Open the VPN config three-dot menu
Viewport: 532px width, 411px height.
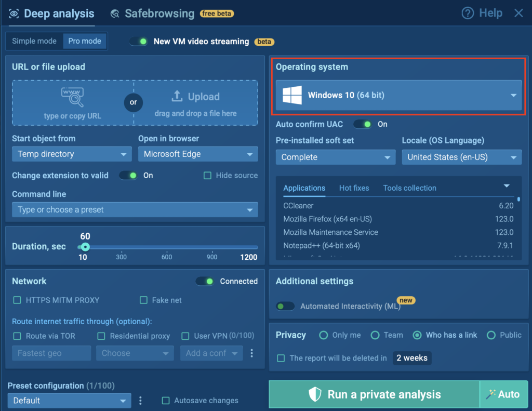252,353
